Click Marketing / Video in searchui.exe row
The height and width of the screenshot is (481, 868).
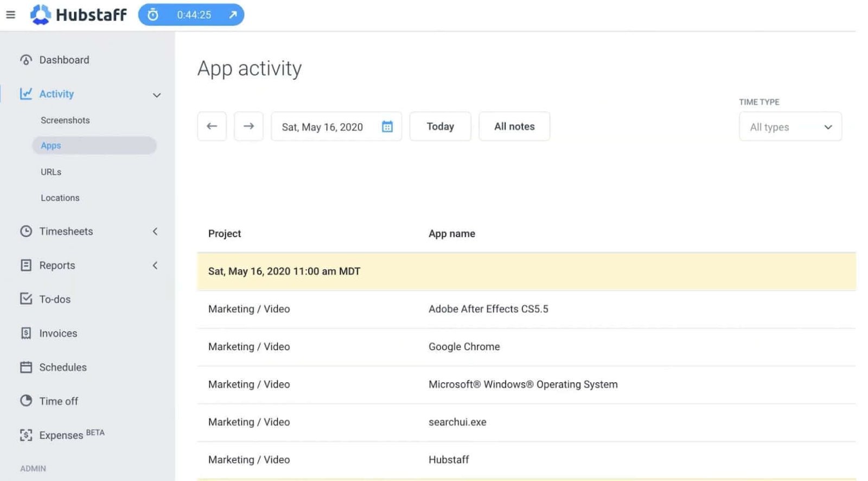coord(249,422)
